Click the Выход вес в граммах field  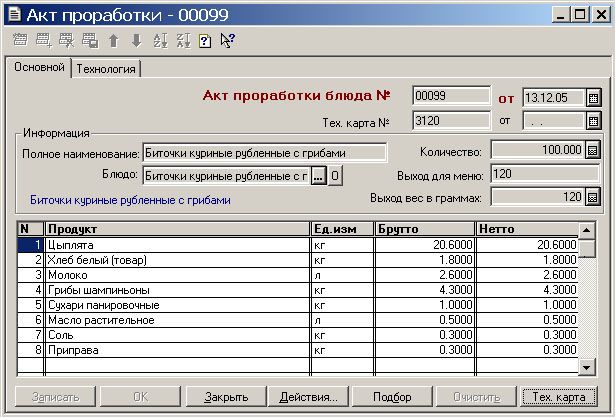[538, 197]
